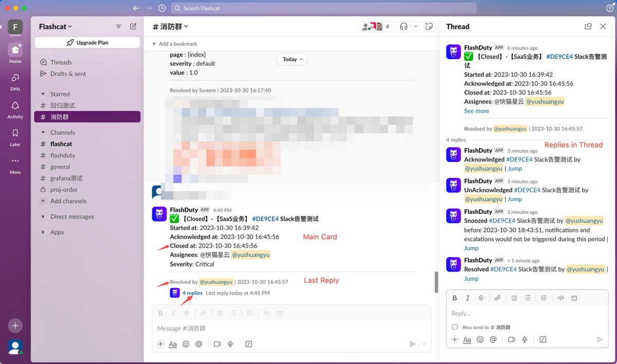The height and width of the screenshot is (364, 617).
Task: Click the sidebar filter icon beside Flashcat
Action: (119, 26)
